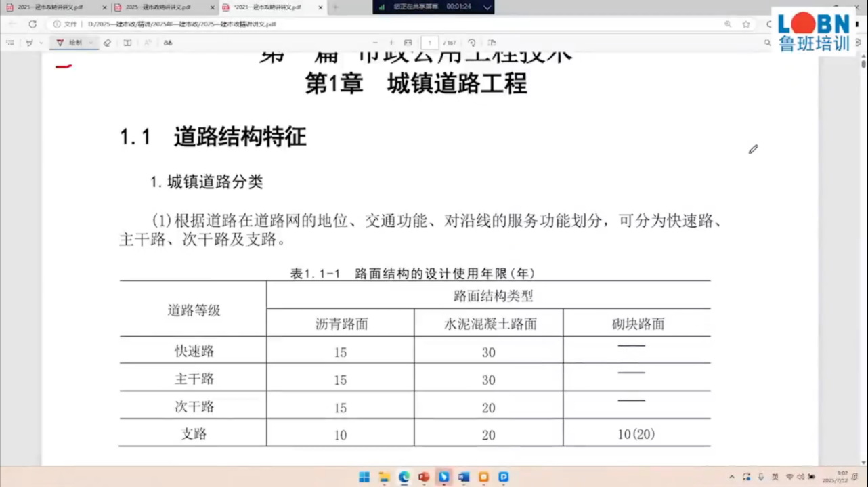Click the 砌块路面 column header
The height and width of the screenshot is (487, 868).
click(638, 324)
